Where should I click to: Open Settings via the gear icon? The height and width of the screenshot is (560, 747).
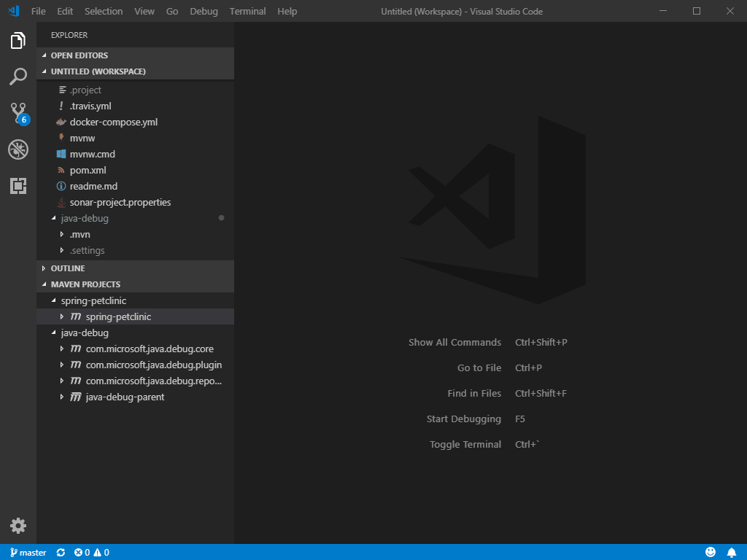click(x=18, y=525)
